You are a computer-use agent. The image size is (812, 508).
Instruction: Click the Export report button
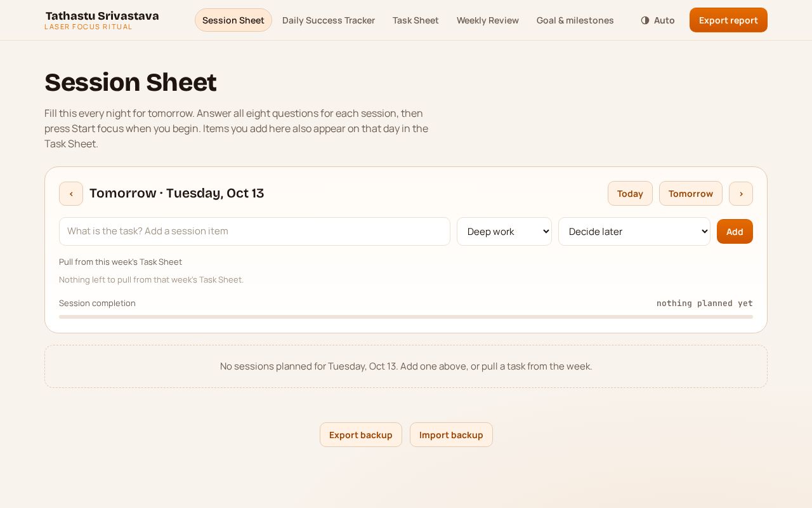pyautogui.click(x=728, y=20)
